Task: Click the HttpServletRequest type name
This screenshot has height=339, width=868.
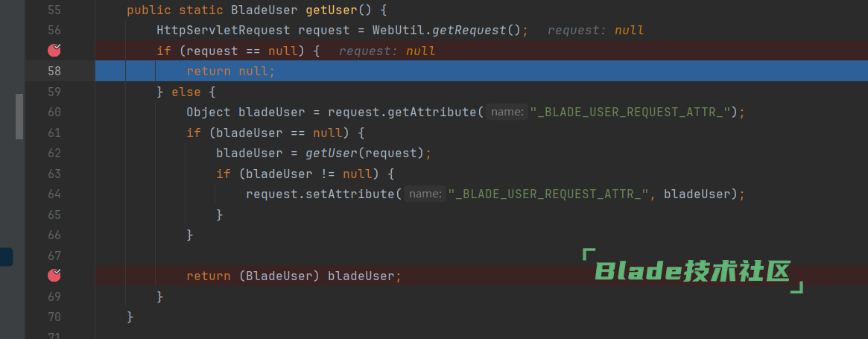Action: (x=224, y=31)
